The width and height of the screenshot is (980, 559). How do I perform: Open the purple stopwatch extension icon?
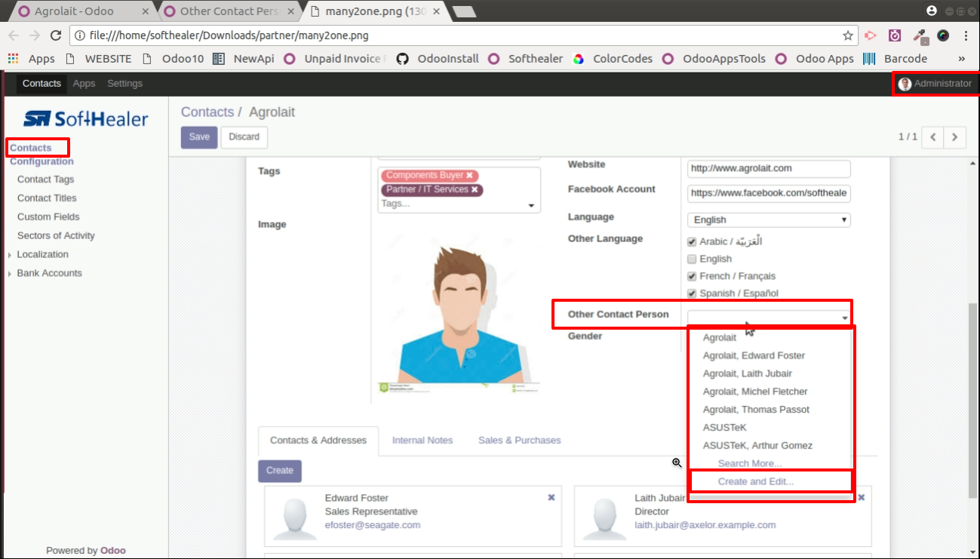[x=895, y=35]
